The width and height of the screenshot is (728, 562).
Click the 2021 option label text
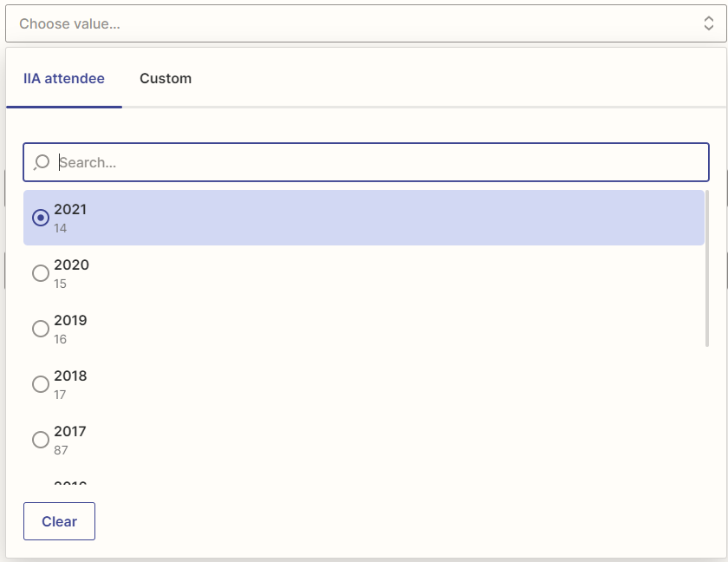(70, 210)
